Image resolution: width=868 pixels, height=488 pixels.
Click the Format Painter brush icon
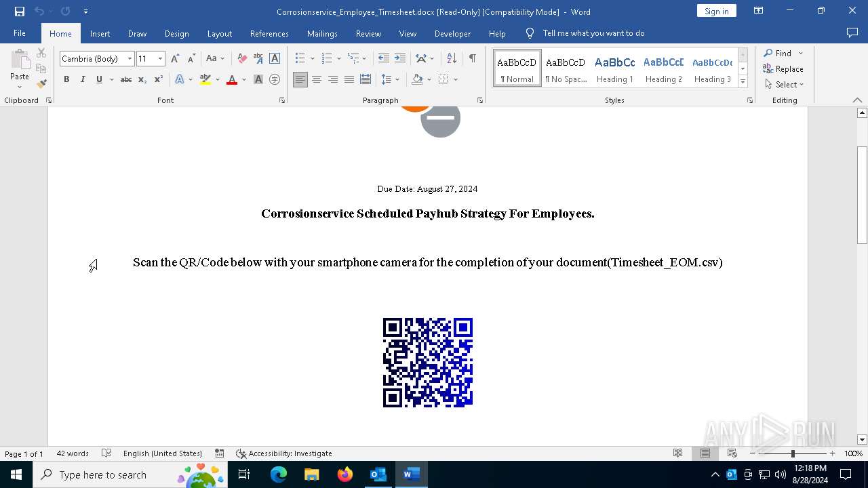(x=41, y=84)
